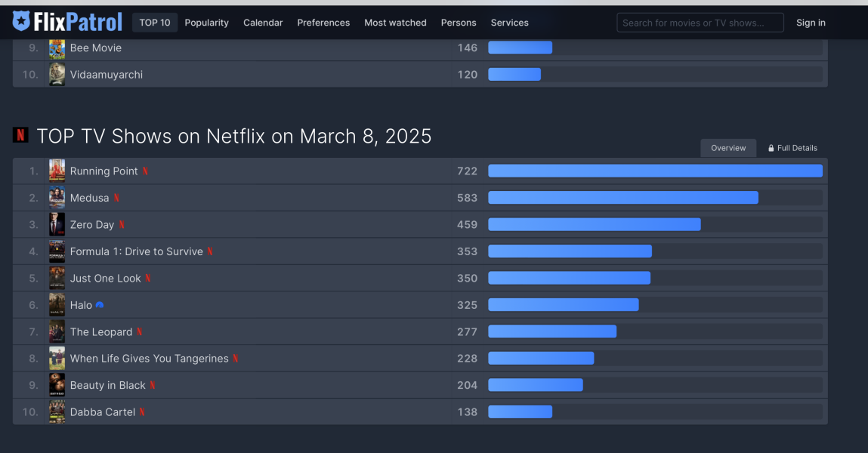The height and width of the screenshot is (453, 868).
Task: Click the 459 points value for Zero Day
Action: click(467, 224)
